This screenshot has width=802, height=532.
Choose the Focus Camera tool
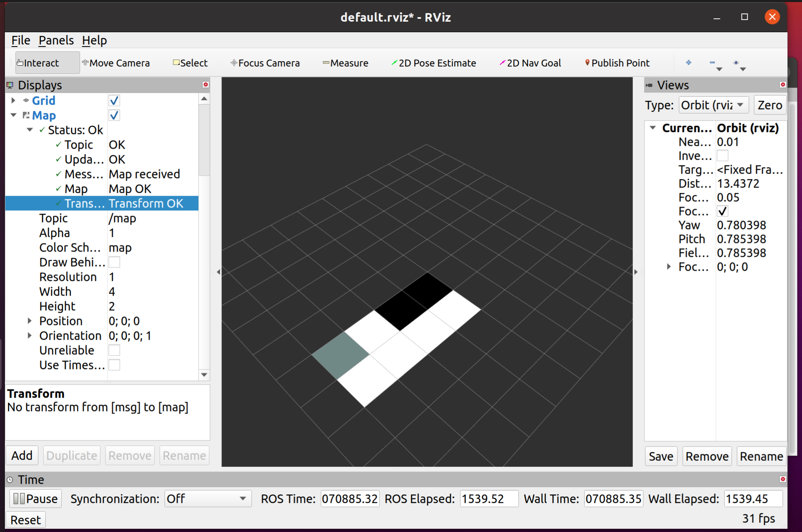click(265, 63)
